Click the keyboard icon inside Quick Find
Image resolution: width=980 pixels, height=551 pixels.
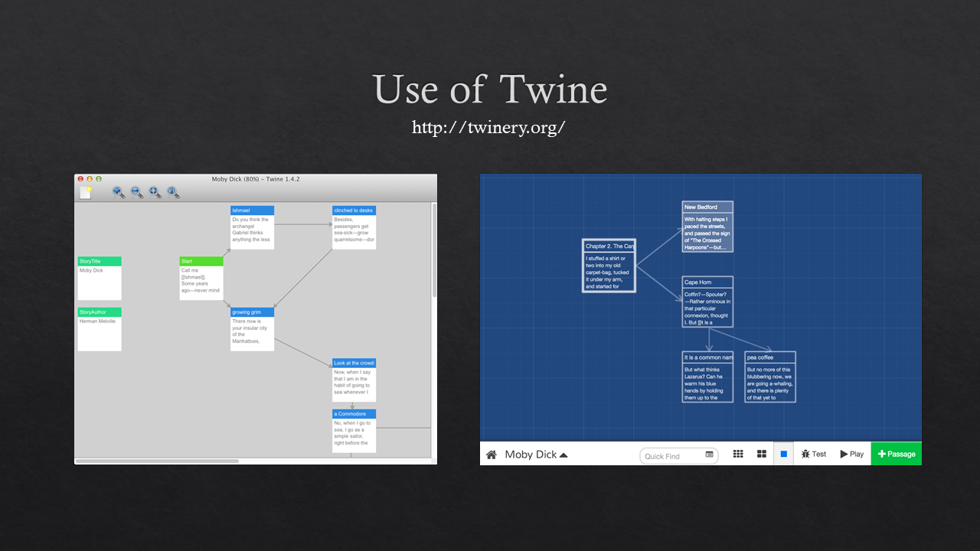coord(709,455)
